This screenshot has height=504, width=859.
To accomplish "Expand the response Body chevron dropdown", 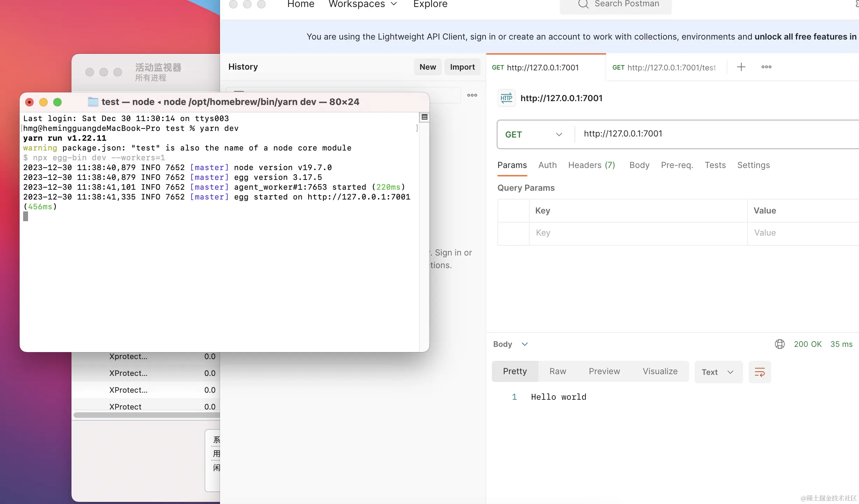I will (x=524, y=344).
